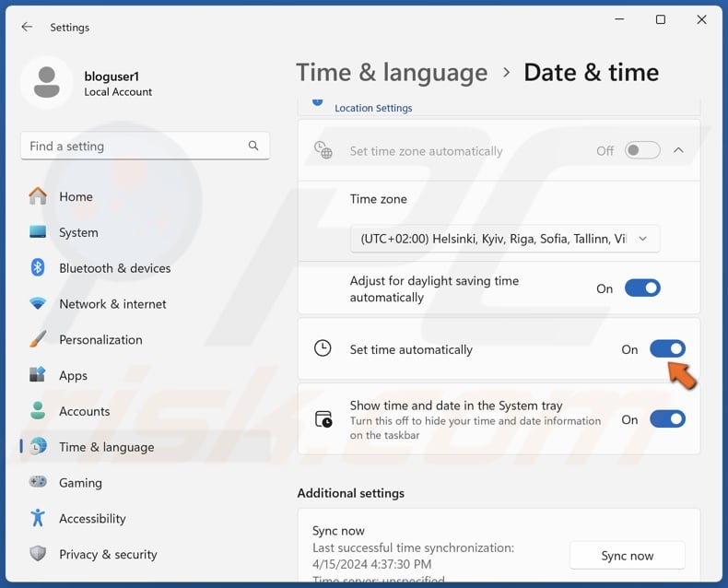Click the Date & time breadcrumb title
The image size is (728, 588).
tap(591, 73)
